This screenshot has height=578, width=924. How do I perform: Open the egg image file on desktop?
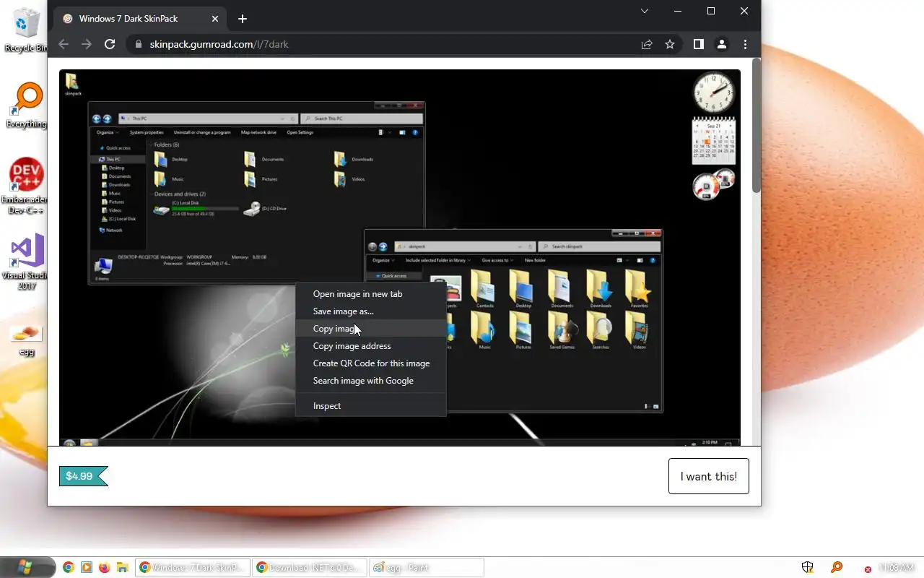tap(27, 340)
